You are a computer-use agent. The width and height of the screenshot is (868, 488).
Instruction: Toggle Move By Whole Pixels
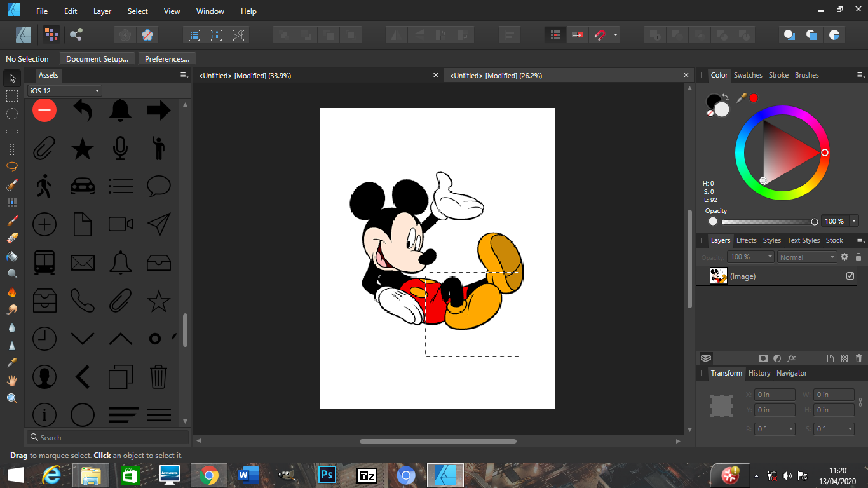pyautogui.click(x=577, y=35)
